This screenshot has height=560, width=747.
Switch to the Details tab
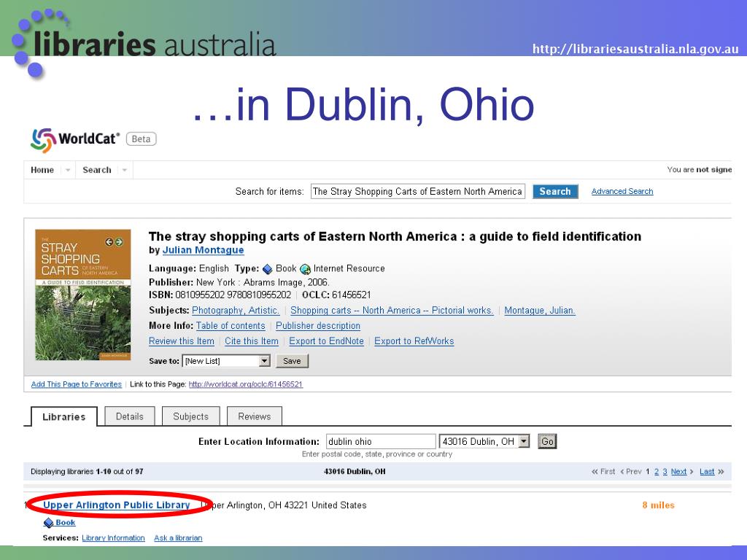point(130,416)
